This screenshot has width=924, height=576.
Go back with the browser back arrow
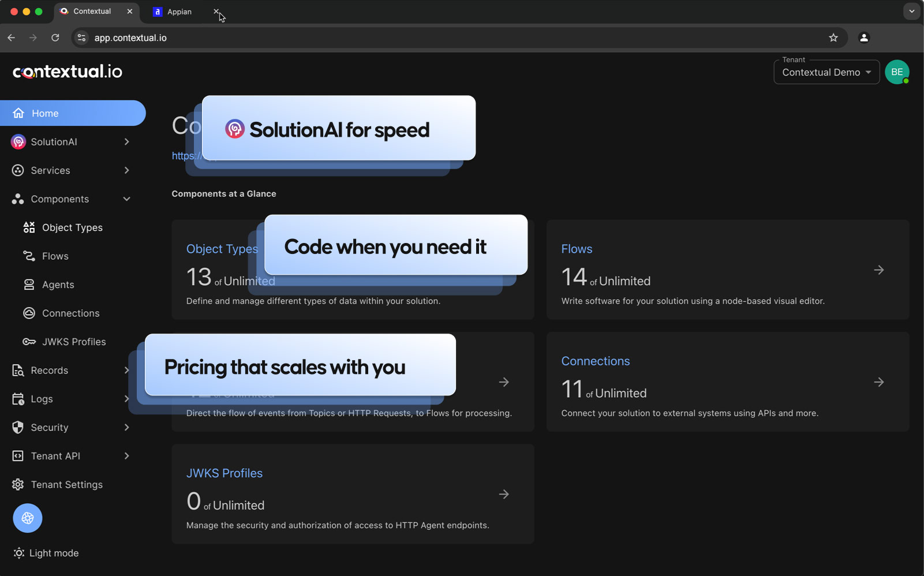click(12, 38)
